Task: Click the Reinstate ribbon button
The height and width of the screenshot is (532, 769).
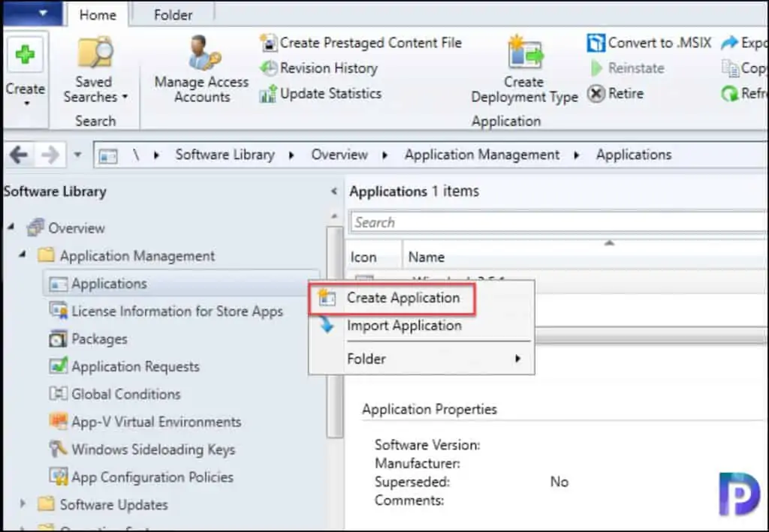Action: coord(628,68)
